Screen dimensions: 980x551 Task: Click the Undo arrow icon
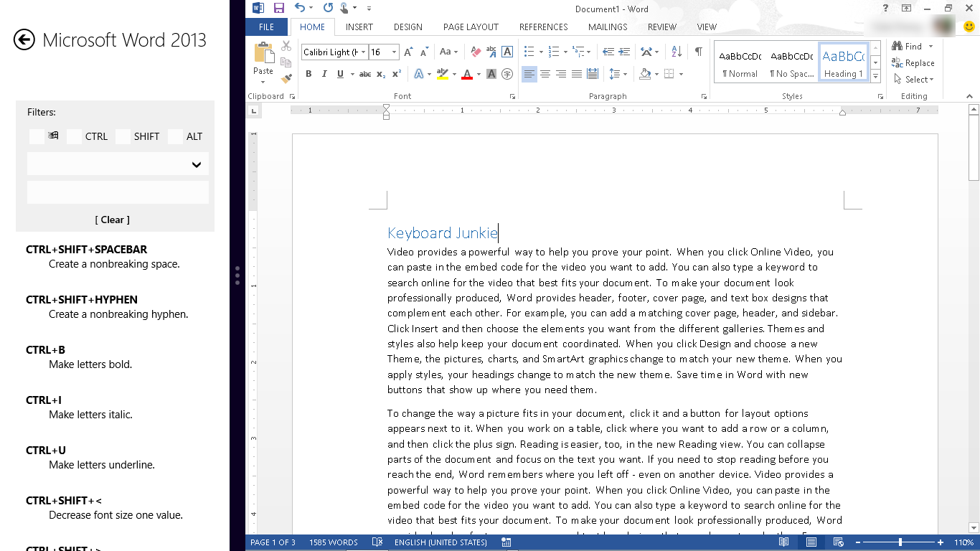click(300, 9)
